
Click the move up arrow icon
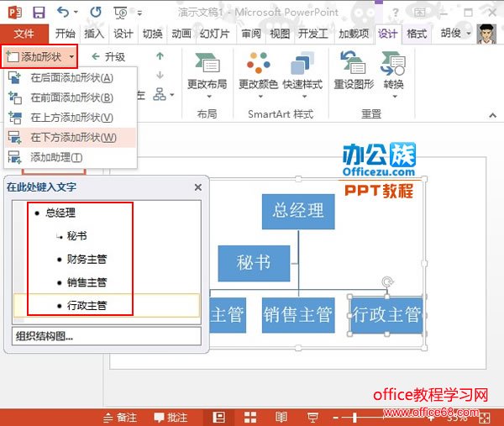[160, 56]
